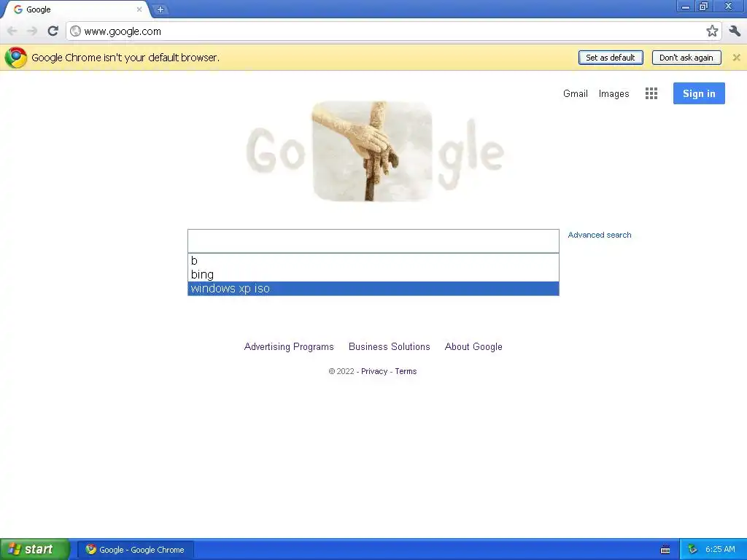Close the Chrome window
This screenshot has width=747, height=560.
coord(729,6)
